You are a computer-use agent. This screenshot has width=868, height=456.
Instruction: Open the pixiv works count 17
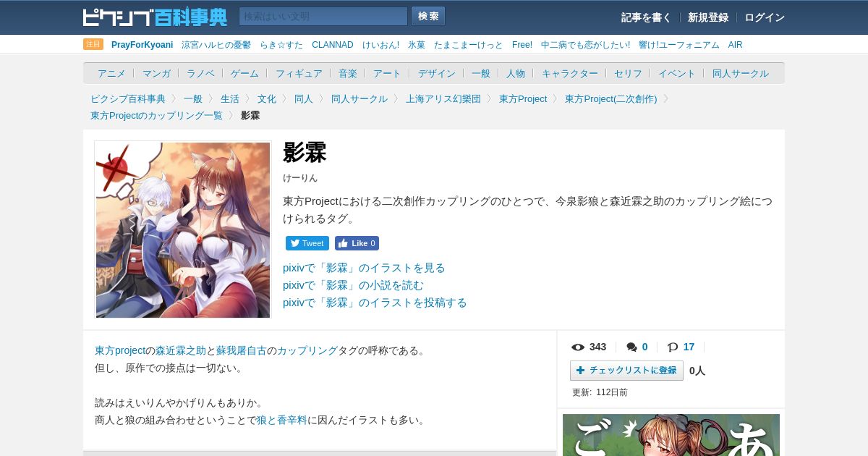(x=689, y=347)
